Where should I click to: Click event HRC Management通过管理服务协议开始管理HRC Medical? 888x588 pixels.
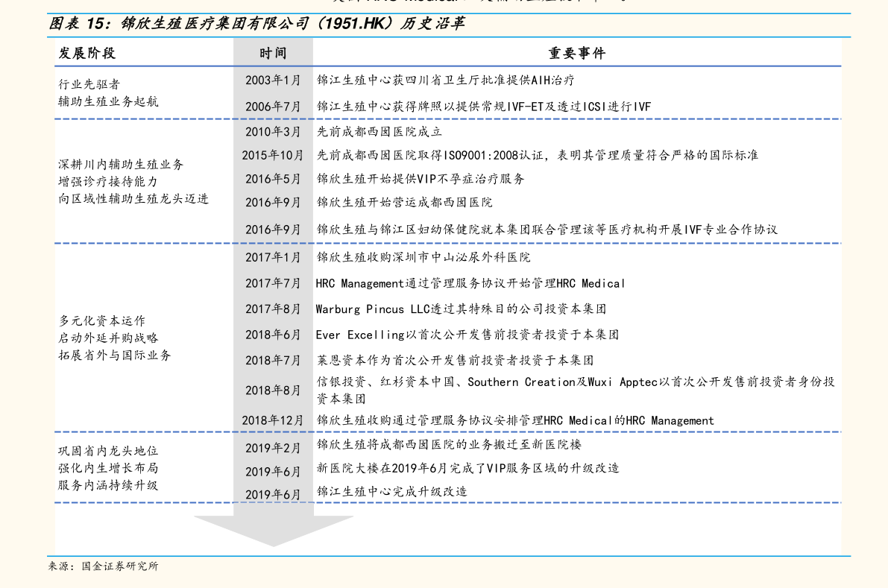[470, 283]
